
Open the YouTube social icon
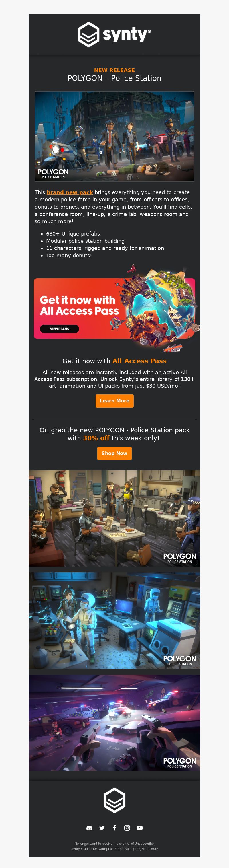pyautogui.click(x=140, y=828)
